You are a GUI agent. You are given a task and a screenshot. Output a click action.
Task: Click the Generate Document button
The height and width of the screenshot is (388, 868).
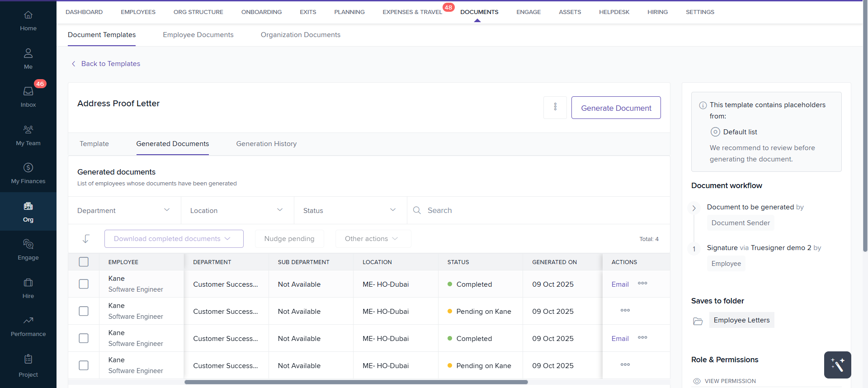point(616,108)
